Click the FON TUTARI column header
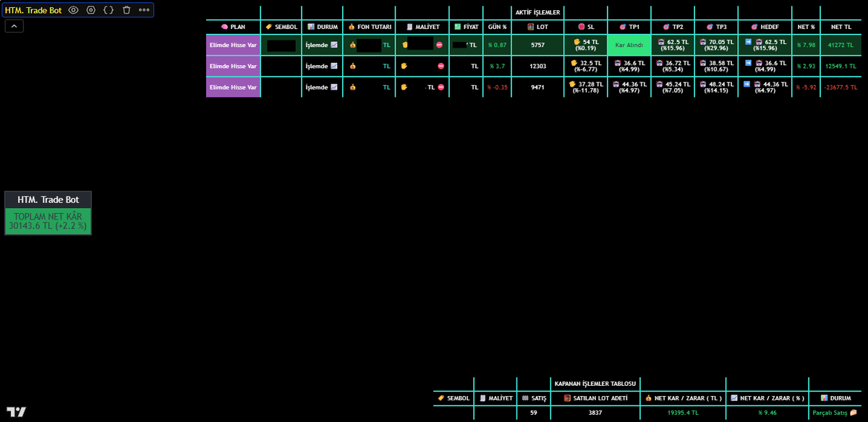The image size is (868, 422). 369,27
